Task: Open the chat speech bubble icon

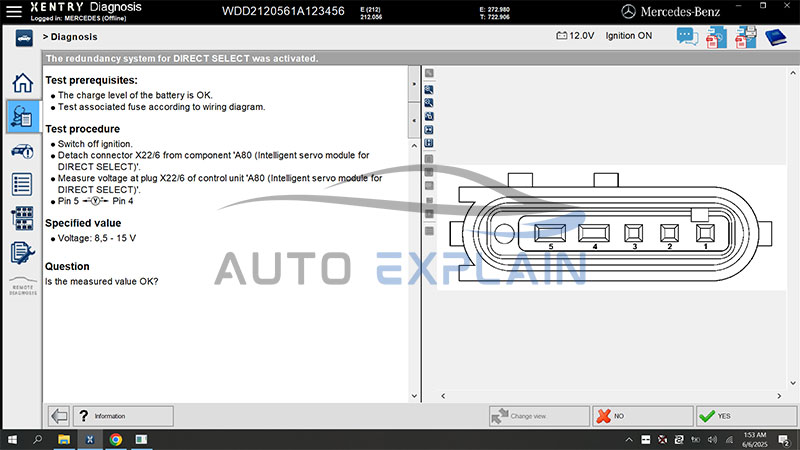Action: (x=687, y=37)
